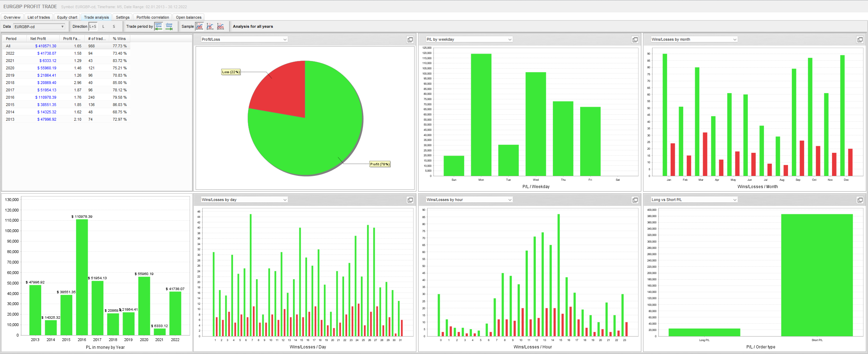Expand the Wins/Losses by month dropdown
The height and width of the screenshot is (354, 868).
(735, 39)
